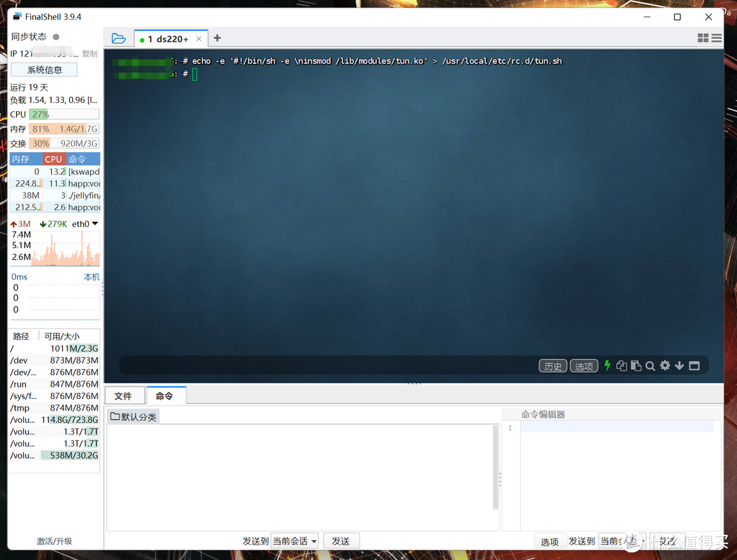Open terminal search with magnifier icon

(650, 366)
